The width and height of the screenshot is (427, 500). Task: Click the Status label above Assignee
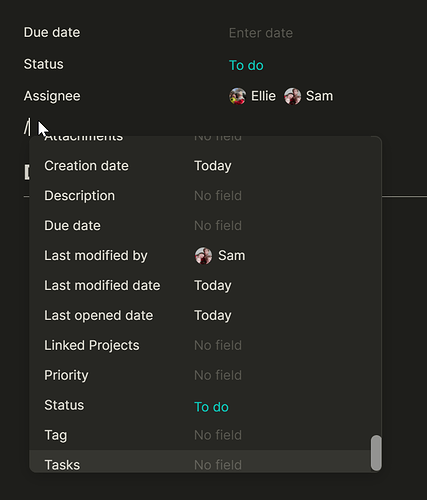tap(43, 64)
